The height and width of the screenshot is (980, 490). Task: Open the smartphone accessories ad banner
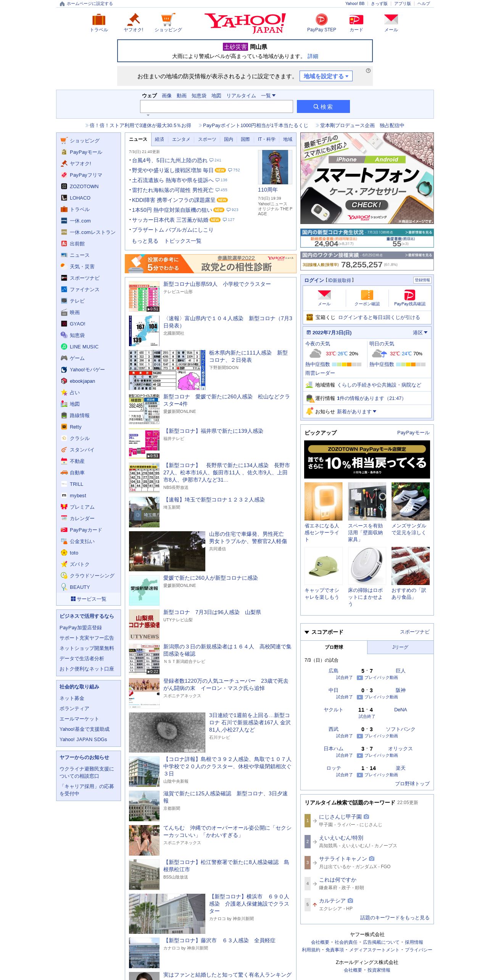coord(367,178)
